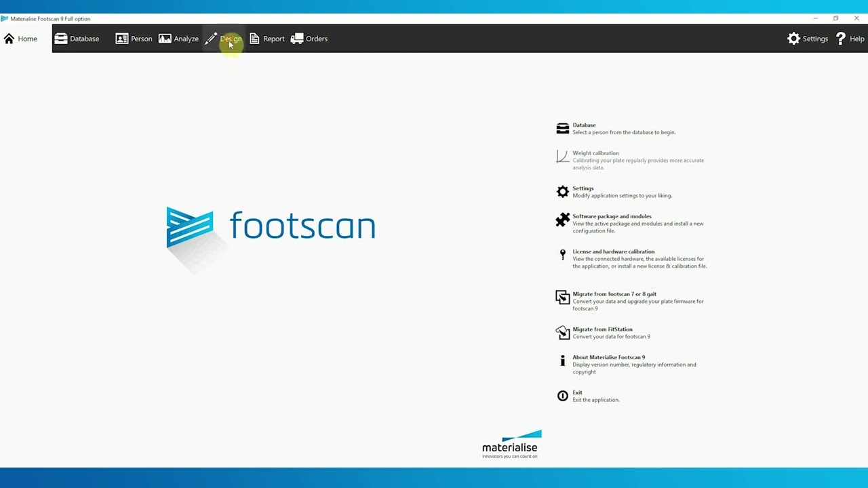Click the Report document icon
This screenshot has height=488, width=868.
coord(254,39)
